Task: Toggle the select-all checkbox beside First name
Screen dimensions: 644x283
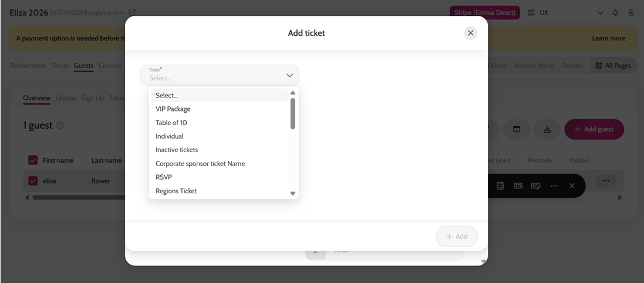Action: tap(33, 160)
